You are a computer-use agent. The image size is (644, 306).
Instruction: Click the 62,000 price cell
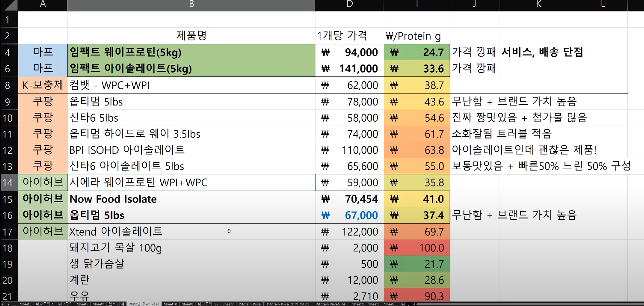[349, 85]
